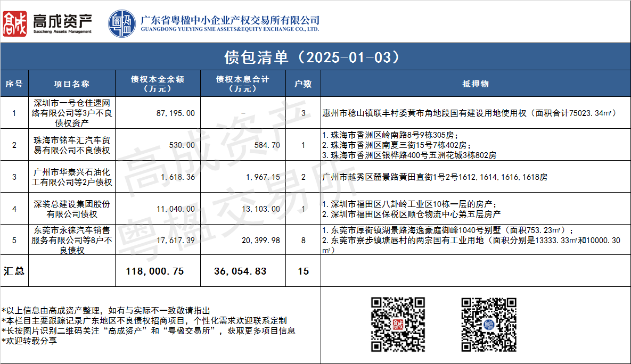Viewport: 631px width, 364px height.
Task: Click household count 8 in row 5
Action: [x=304, y=241]
